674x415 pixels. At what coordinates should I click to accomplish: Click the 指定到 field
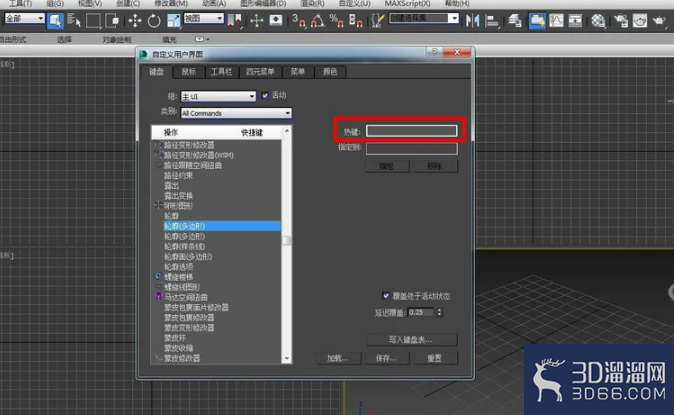click(412, 149)
